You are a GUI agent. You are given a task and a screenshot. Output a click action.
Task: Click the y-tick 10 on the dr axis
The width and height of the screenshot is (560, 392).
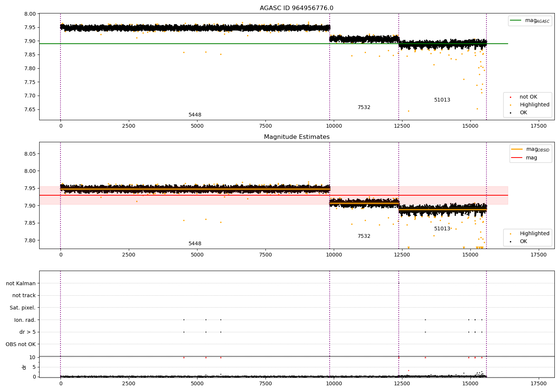tap(32, 357)
